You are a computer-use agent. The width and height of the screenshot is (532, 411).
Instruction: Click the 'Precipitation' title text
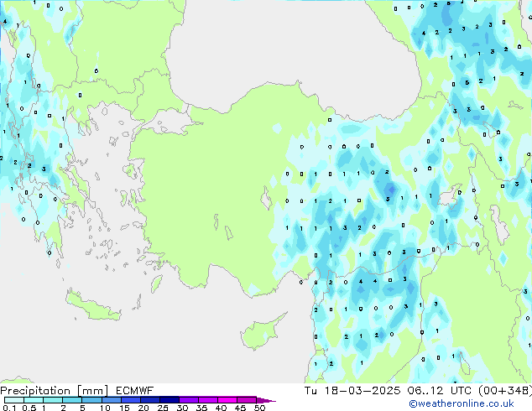[35, 391]
